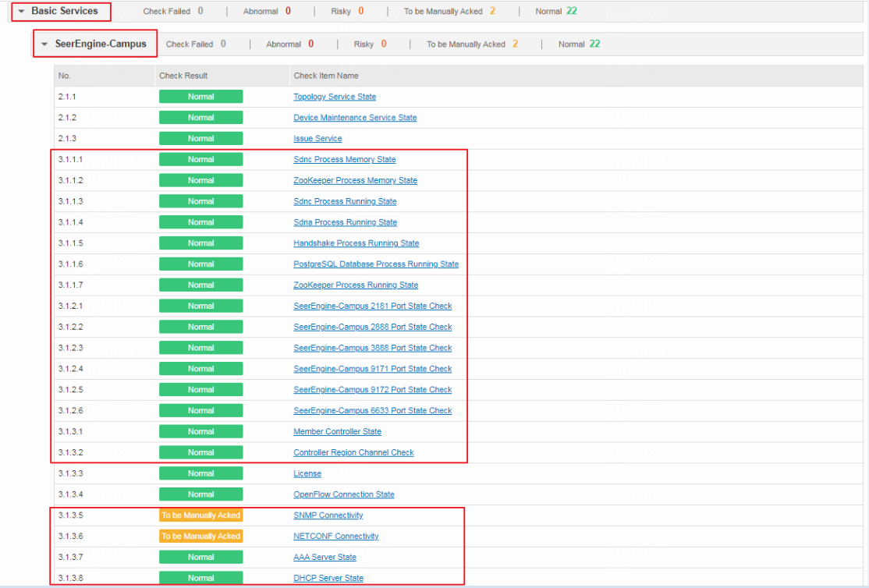Select row number 3.1.3.7
Image resolution: width=869 pixels, height=588 pixels.
[70, 558]
